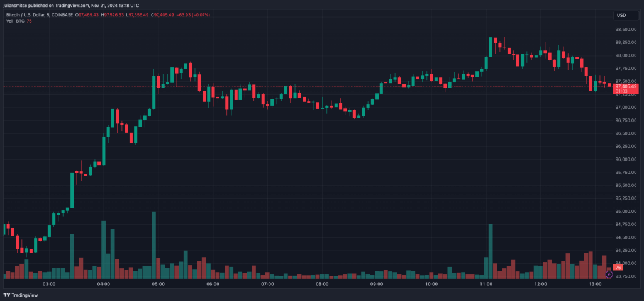Click the 98,250.00 price axis label

(x=626, y=42)
